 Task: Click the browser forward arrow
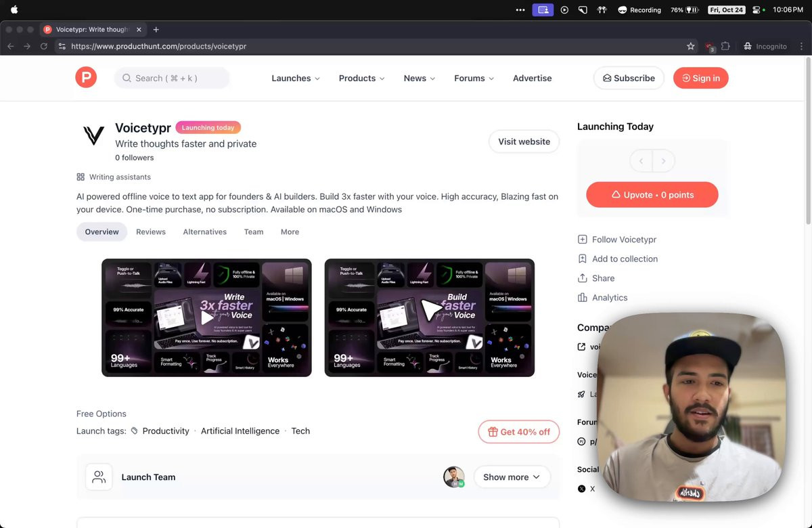pyautogui.click(x=27, y=46)
